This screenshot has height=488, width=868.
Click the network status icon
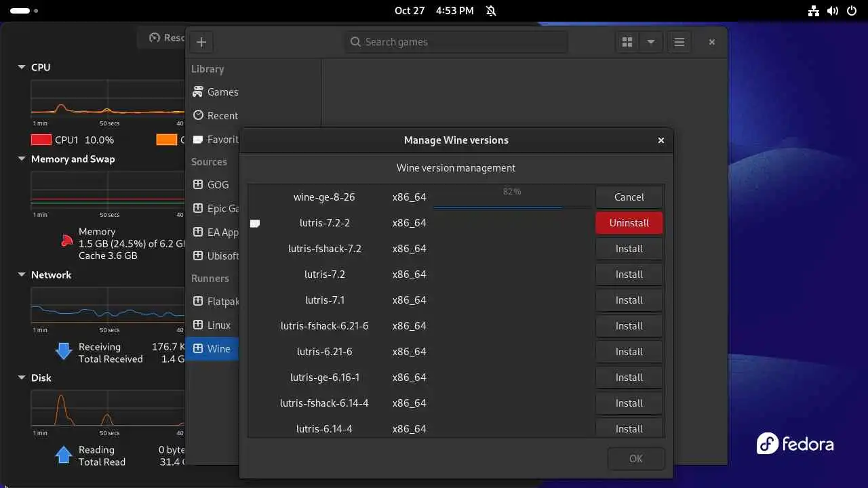(814, 11)
